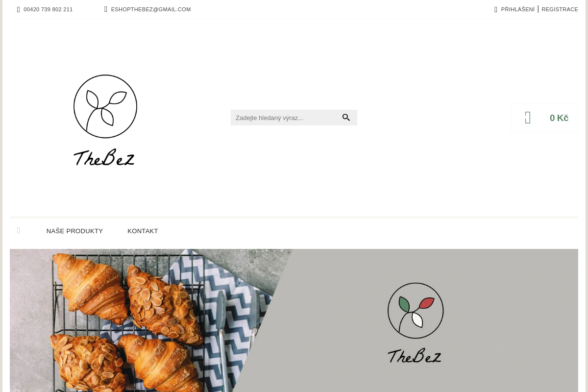Click the red leaf in banner logo
Screen dimensions: 588x392
click(x=426, y=303)
